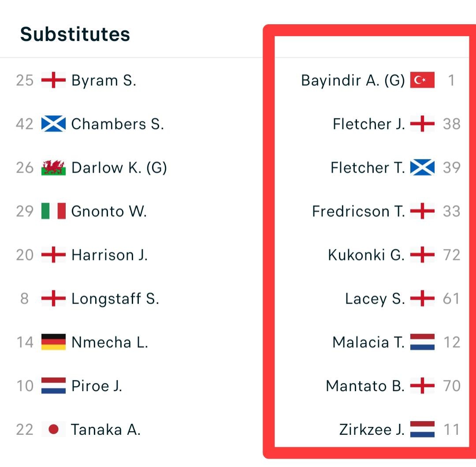Select substitute Kukonki G.
The width and height of the screenshot is (476, 467).
[x=366, y=255]
